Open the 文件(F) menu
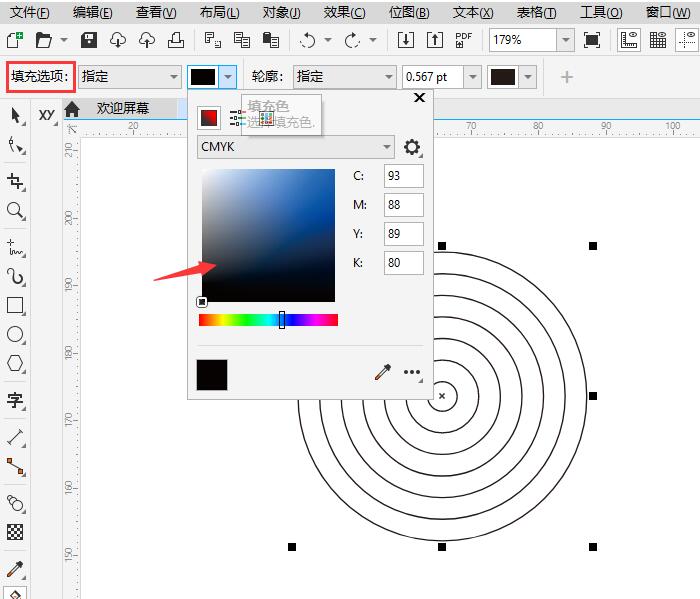Viewport: 700px width, 599px height. [x=29, y=12]
